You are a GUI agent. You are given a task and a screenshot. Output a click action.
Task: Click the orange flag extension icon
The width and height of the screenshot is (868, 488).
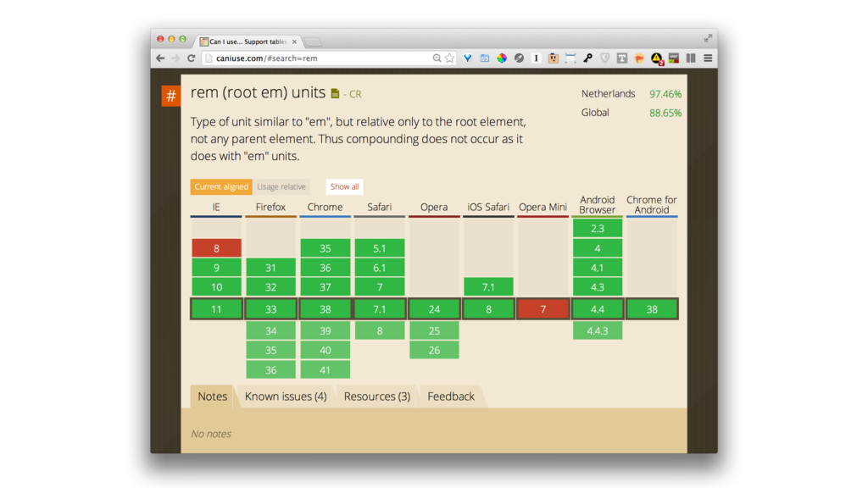coord(639,58)
